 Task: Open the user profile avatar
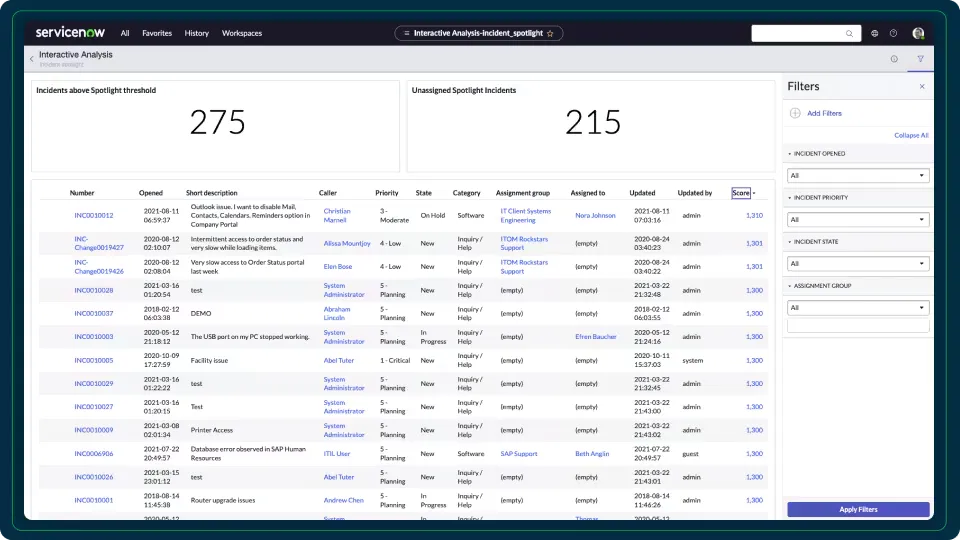918,33
